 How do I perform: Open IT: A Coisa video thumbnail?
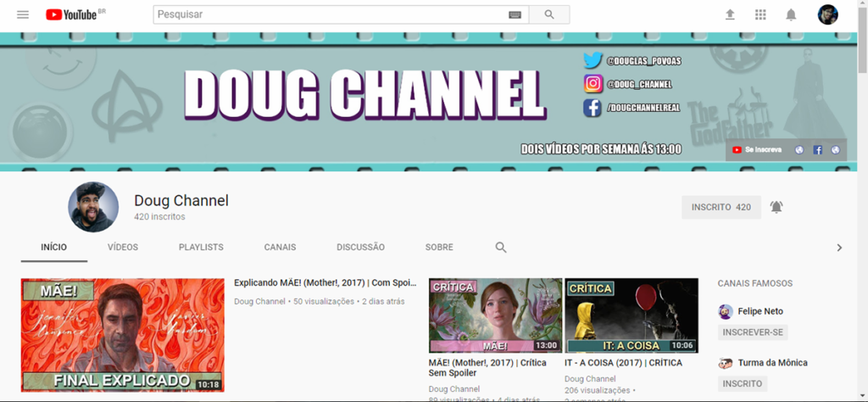(x=632, y=315)
